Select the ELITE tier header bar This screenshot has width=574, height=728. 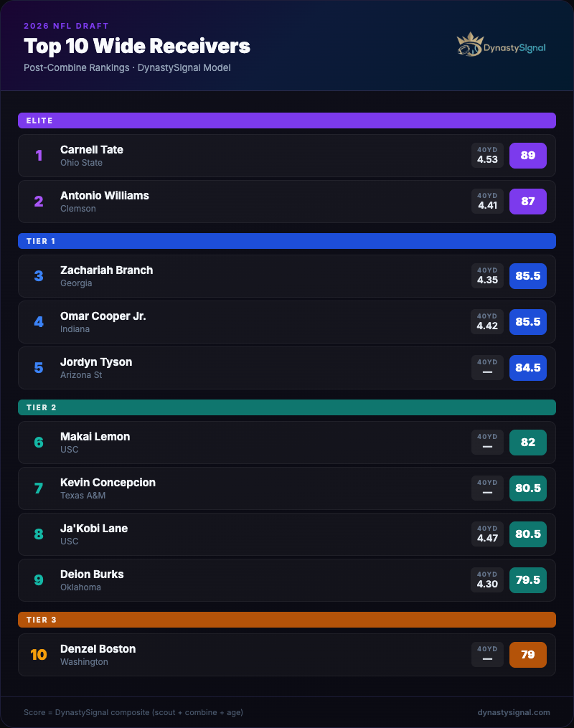(287, 120)
